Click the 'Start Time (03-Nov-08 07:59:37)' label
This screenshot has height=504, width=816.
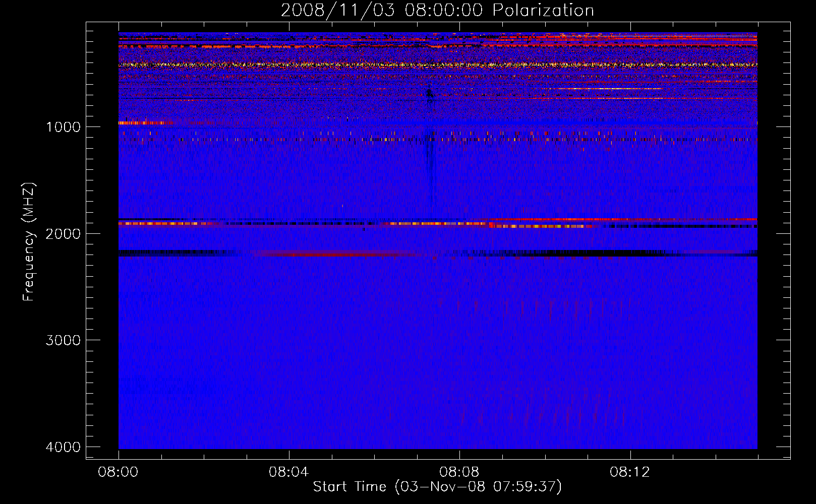(x=437, y=487)
